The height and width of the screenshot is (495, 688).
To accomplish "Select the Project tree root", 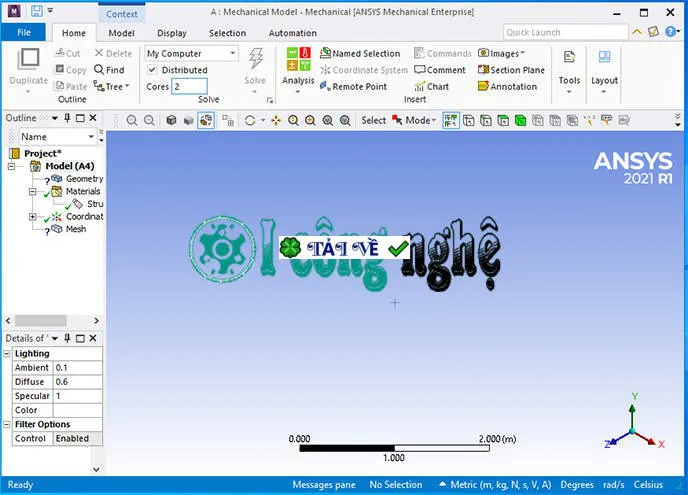I will tap(42, 154).
